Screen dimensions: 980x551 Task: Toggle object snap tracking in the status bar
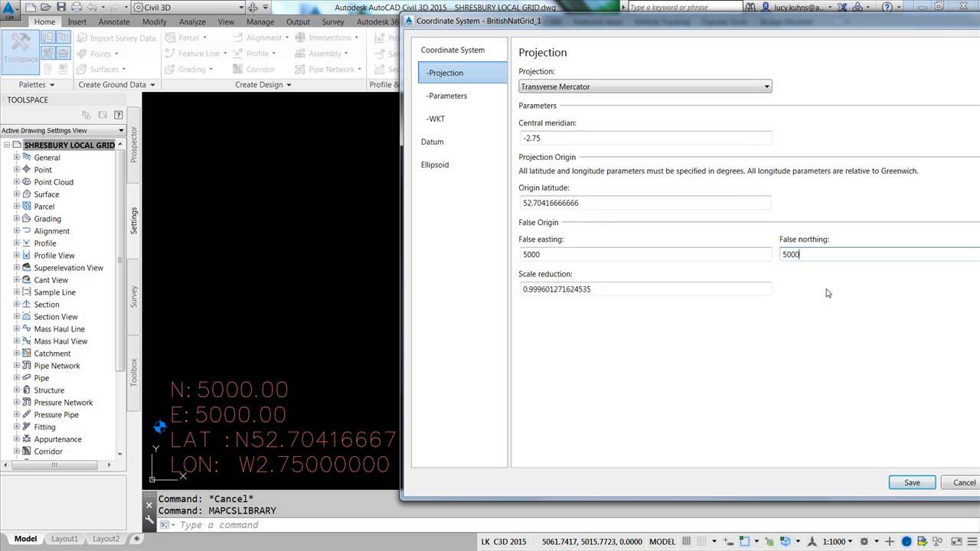[x=744, y=541]
